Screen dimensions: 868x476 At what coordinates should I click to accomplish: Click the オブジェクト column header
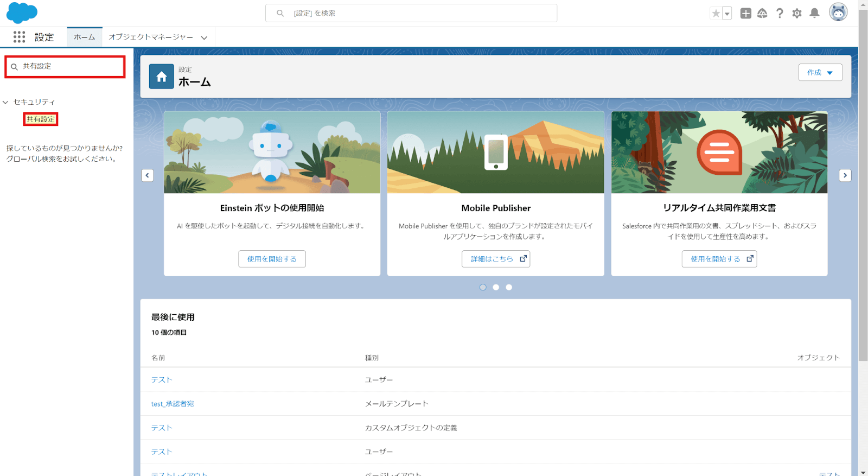[819, 358]
